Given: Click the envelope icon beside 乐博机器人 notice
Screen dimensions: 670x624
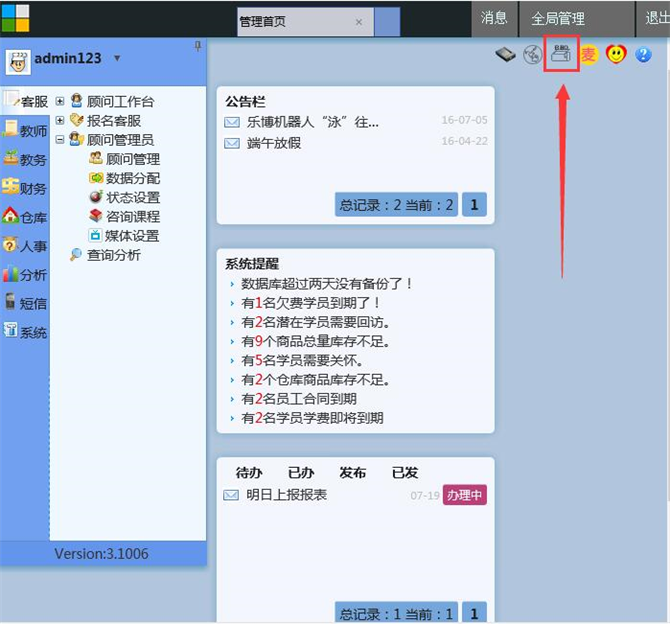Looking at the screenshot, I should 232,122.
